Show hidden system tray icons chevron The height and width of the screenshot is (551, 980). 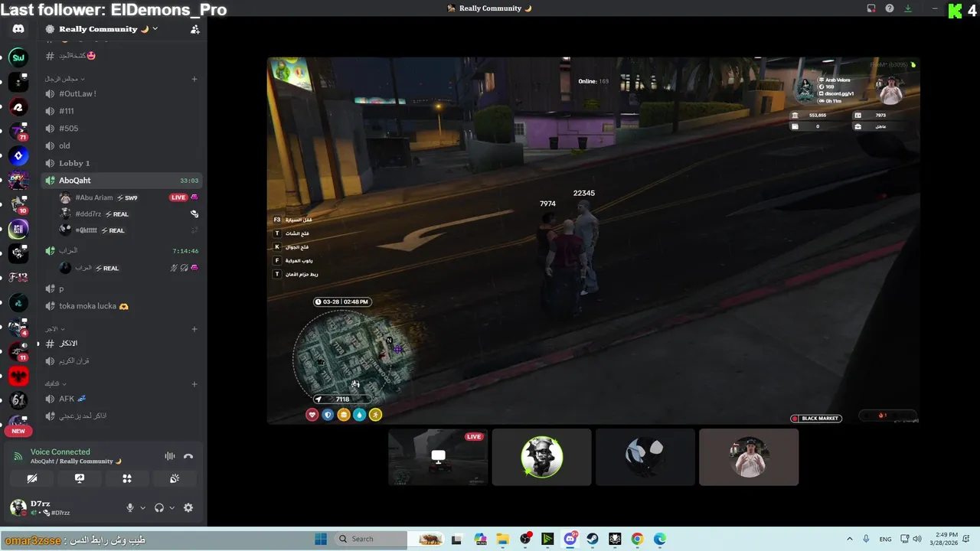tap(849, 539)
